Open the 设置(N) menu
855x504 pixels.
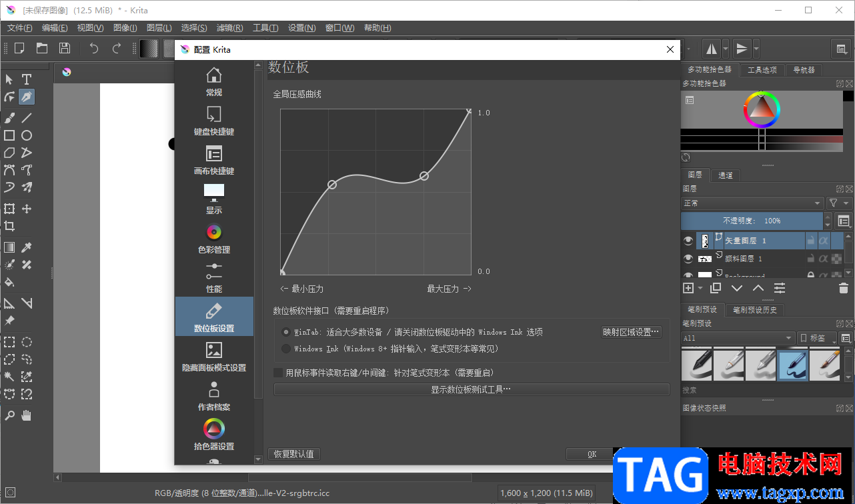point(302,28)
